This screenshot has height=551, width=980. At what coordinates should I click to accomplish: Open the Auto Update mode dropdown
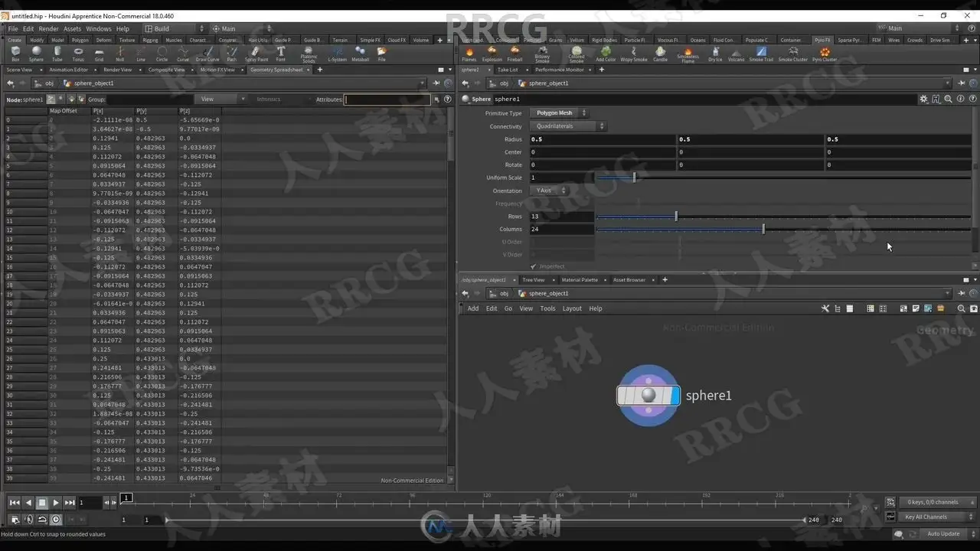coord(946,533)
